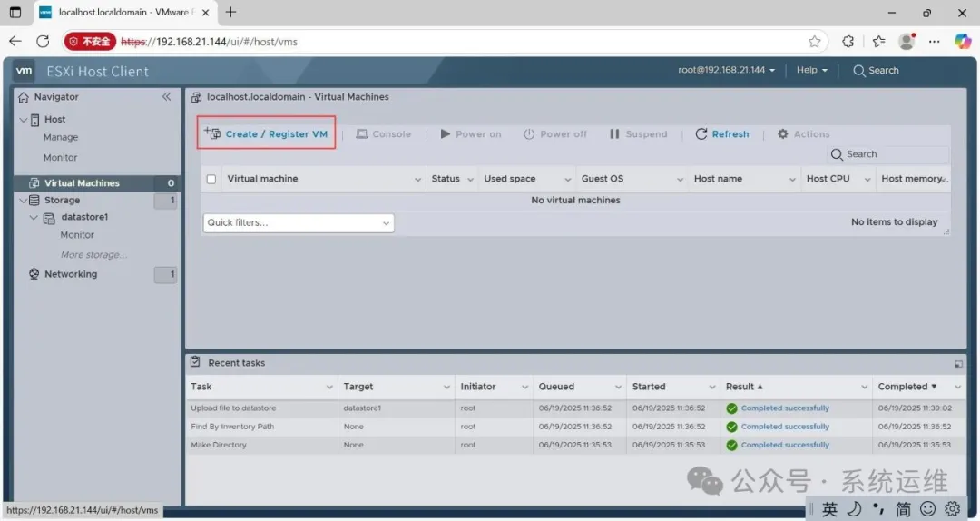Click Upload file to datastore task

[x=233, y=408]
